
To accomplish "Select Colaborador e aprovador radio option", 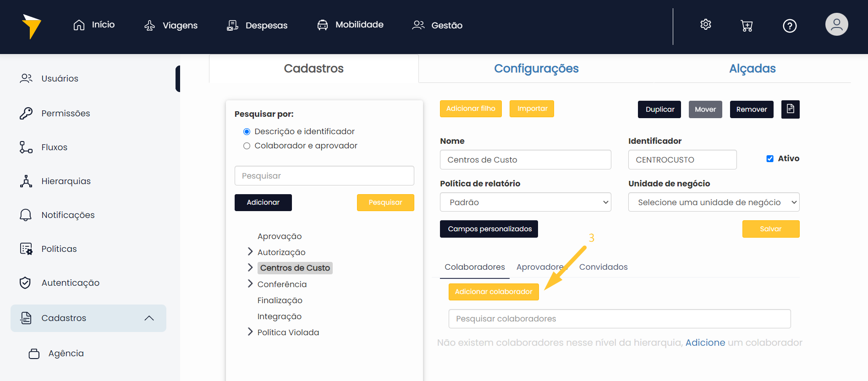I will point(247,146).
